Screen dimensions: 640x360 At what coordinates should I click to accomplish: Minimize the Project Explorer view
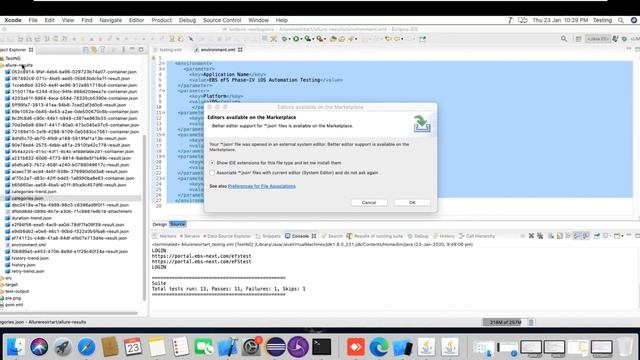[132, 49]
